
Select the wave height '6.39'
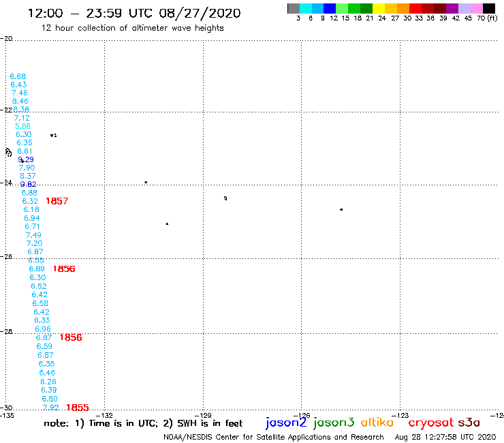tap(49, 390)
